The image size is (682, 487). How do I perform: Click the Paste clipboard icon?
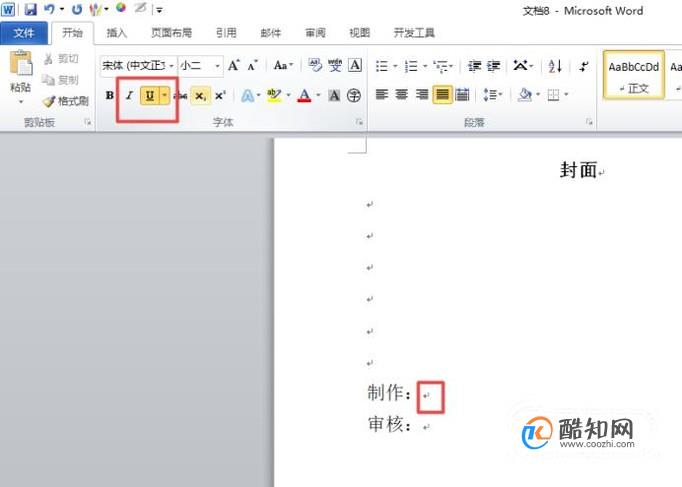[x=21, y=63]
